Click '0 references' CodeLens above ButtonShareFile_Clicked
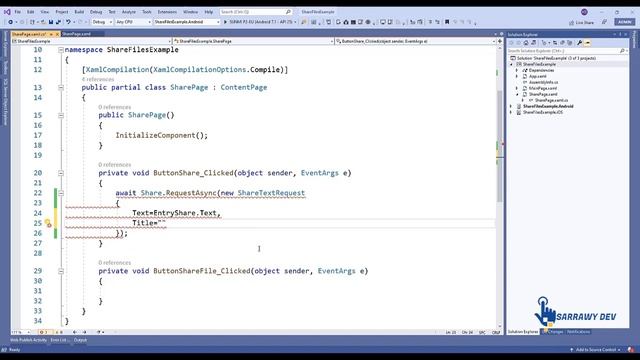640x360 pixels. pos(115,262)
